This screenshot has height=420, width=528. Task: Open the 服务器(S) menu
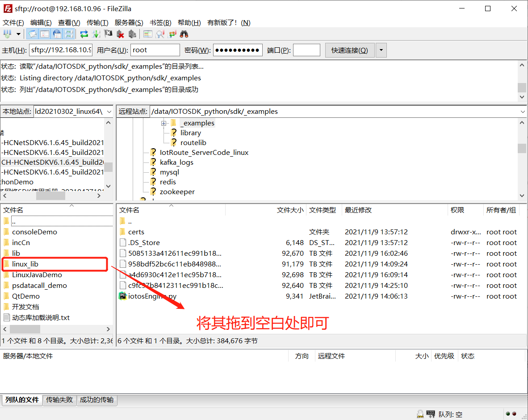pos(129,23)
